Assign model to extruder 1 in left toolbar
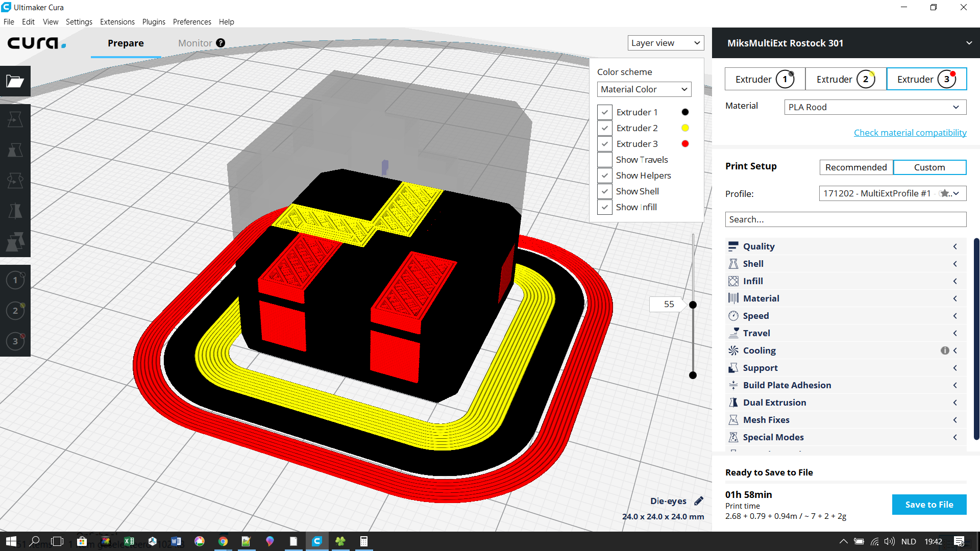The width and height of the screenshot is (980, 551). (x=15, y=280)
